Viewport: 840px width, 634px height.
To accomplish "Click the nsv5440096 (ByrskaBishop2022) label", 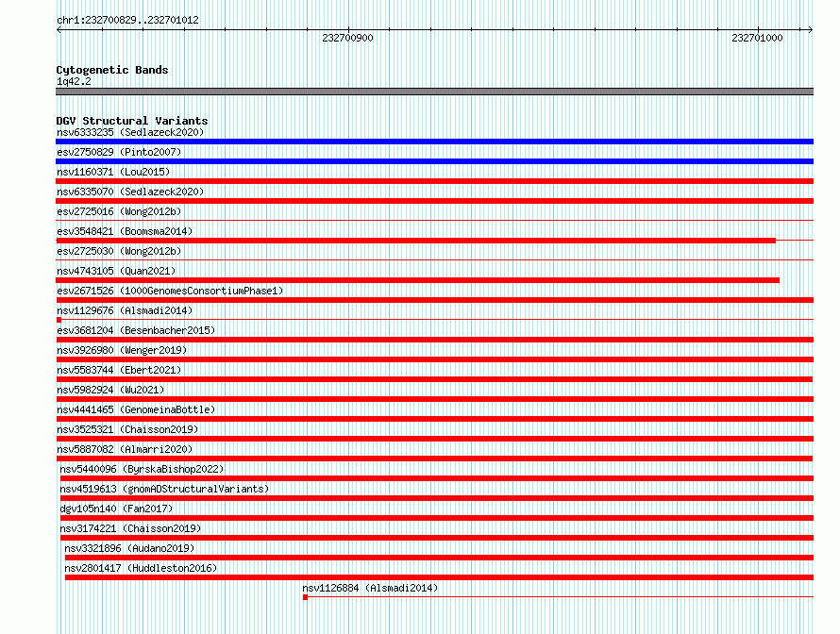I will coord(142,469).
